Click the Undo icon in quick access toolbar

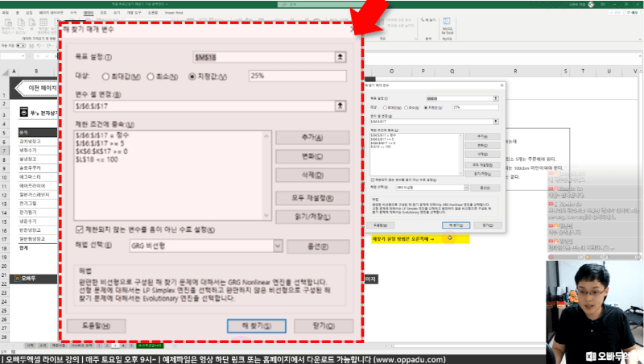(x=39, y=46)
